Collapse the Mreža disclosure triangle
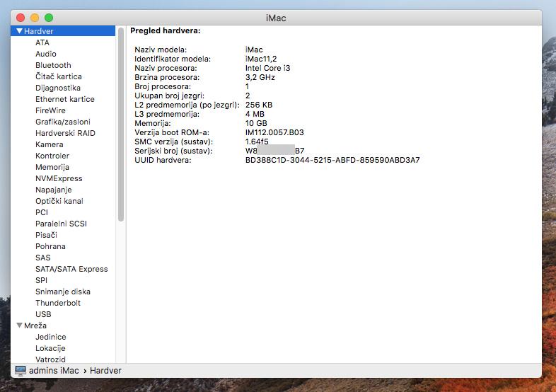Image resolution: width=556 pixels, height=392 pixels. tap(20, 325)
